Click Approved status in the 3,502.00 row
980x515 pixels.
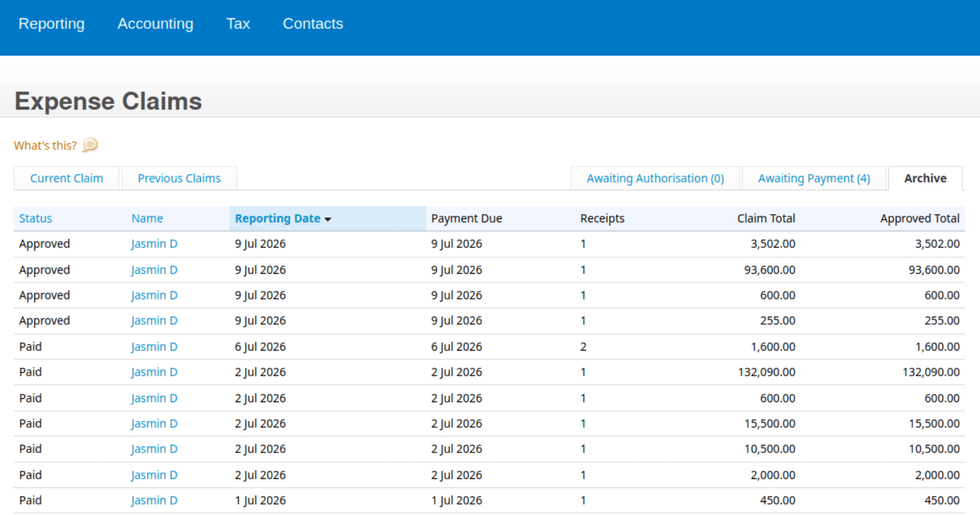click(44, 244)
